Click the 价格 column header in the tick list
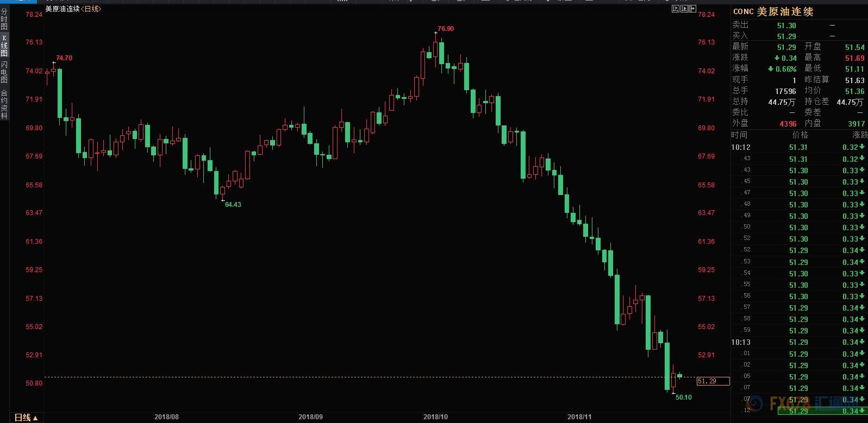 point(800,135)
